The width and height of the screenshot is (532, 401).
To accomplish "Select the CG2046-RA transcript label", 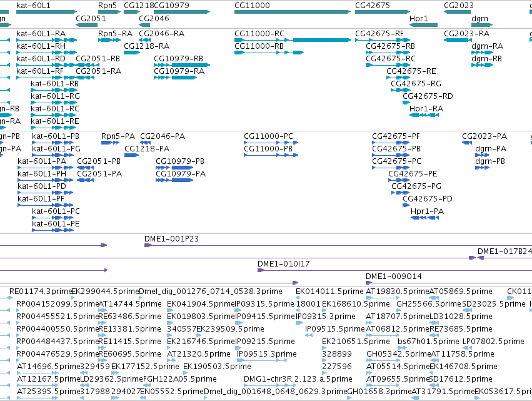I will click(162, 34).
